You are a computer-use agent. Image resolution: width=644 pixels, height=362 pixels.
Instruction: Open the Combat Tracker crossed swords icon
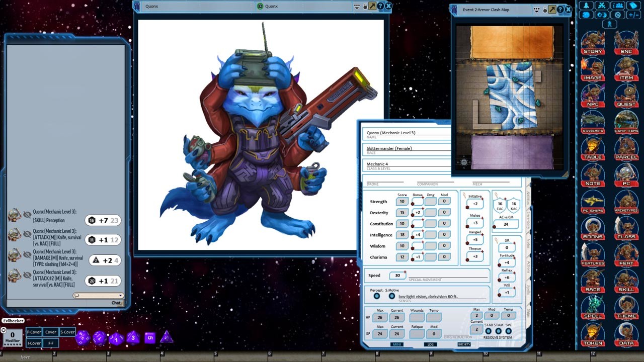point(602,5)
